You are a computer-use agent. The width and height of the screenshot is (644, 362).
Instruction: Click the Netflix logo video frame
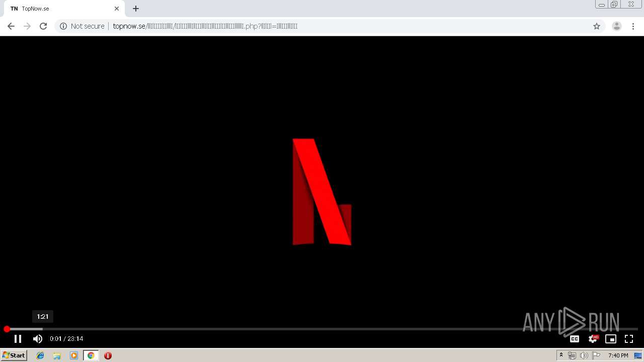[x=322, y=192]
